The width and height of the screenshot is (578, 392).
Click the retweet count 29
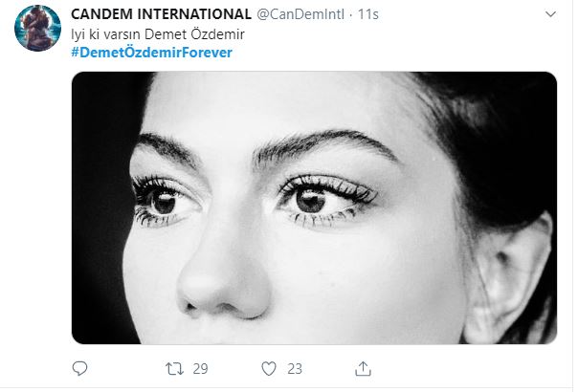[201, 367]
